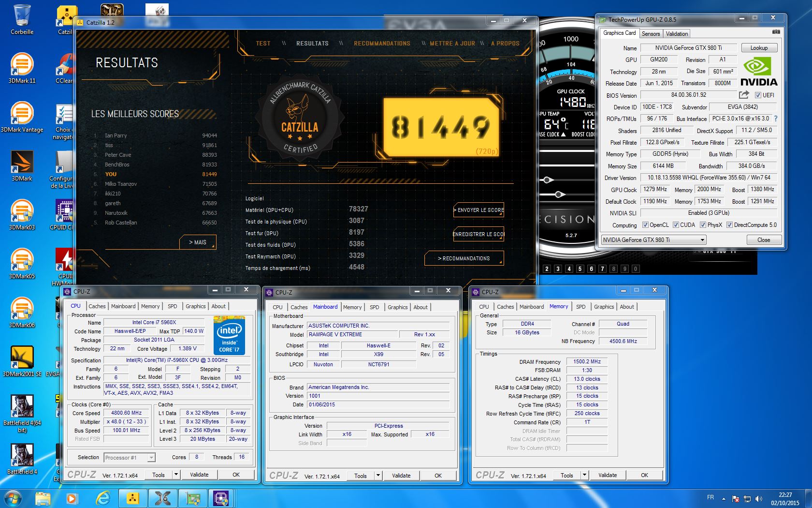Click the BenchBros score row

click(155, 164)
